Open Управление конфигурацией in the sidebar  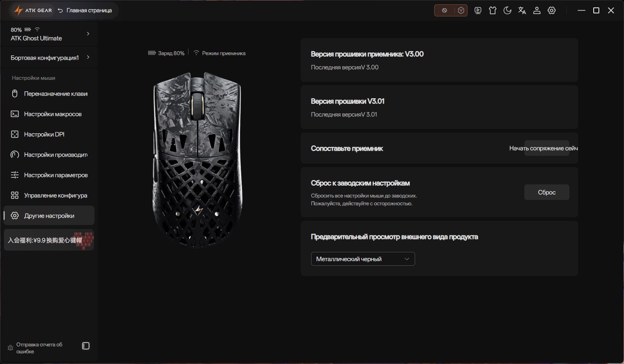[49, 195]
